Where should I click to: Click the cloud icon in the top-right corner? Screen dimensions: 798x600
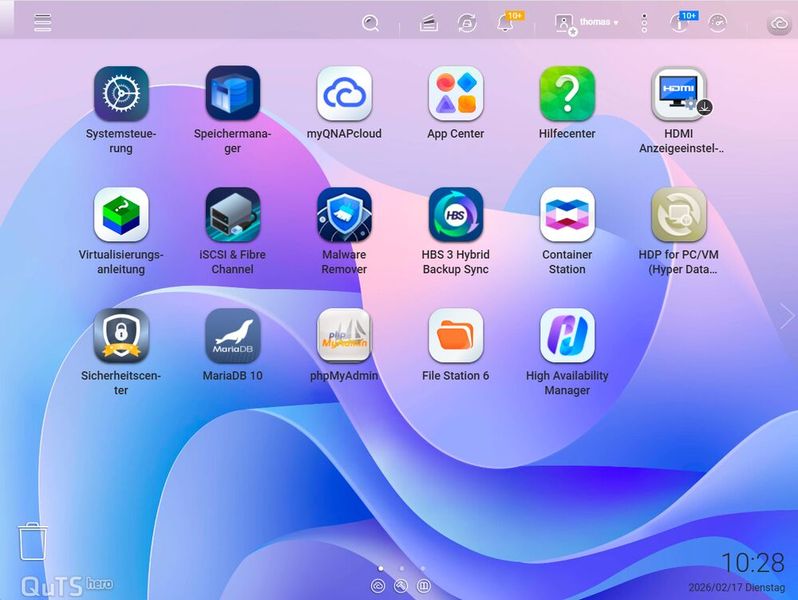pos(779,23)
